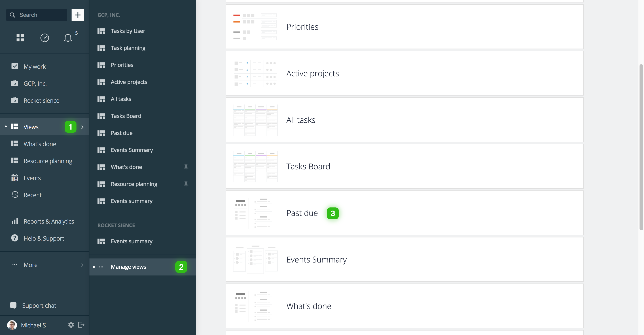Open Help & Support

(44, 238)
